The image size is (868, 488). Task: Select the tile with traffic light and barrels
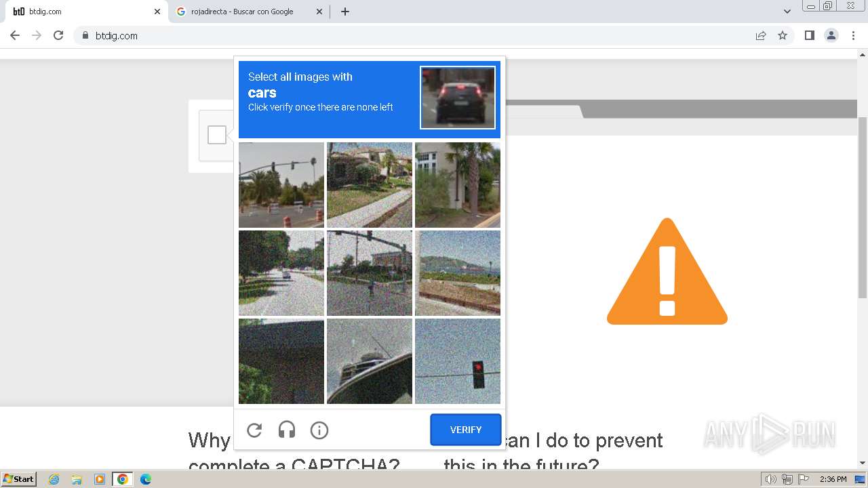point(281,185)
